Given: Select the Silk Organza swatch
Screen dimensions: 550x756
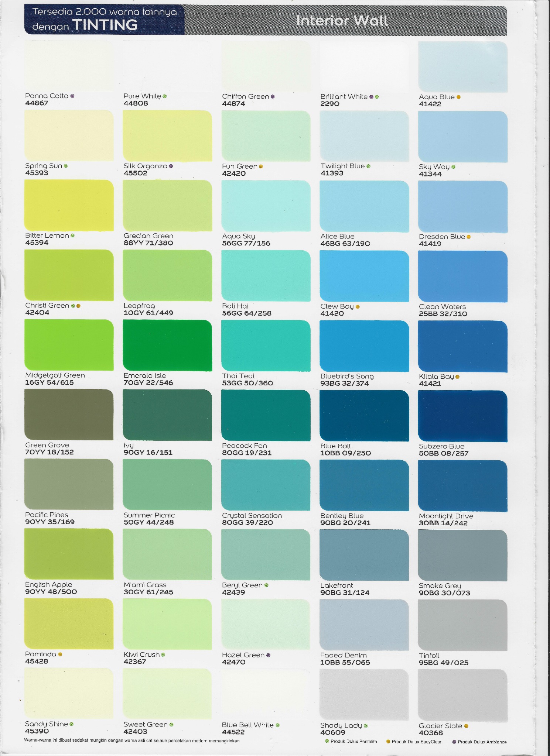Looking at the screenshot, I should pyautogui.click(x=167, y=135).
